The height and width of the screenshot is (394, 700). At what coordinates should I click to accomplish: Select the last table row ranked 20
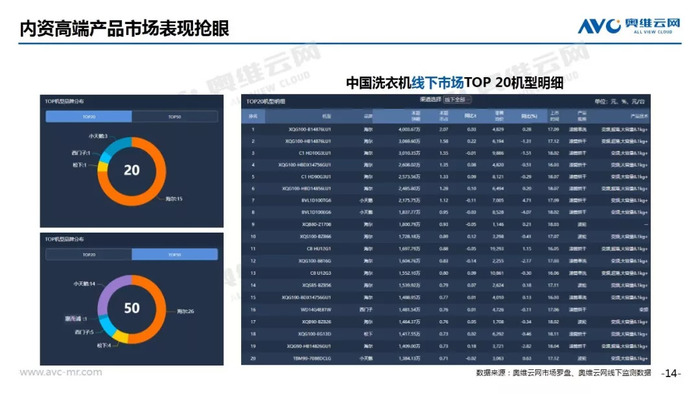pyautogui.click(x=446, y=358)
